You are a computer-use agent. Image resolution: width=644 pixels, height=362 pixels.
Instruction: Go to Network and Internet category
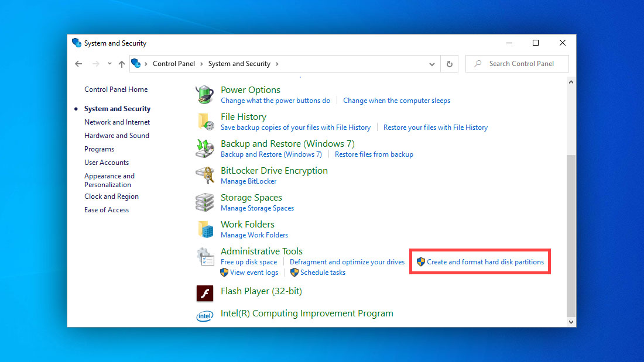(x=117, y=122)
